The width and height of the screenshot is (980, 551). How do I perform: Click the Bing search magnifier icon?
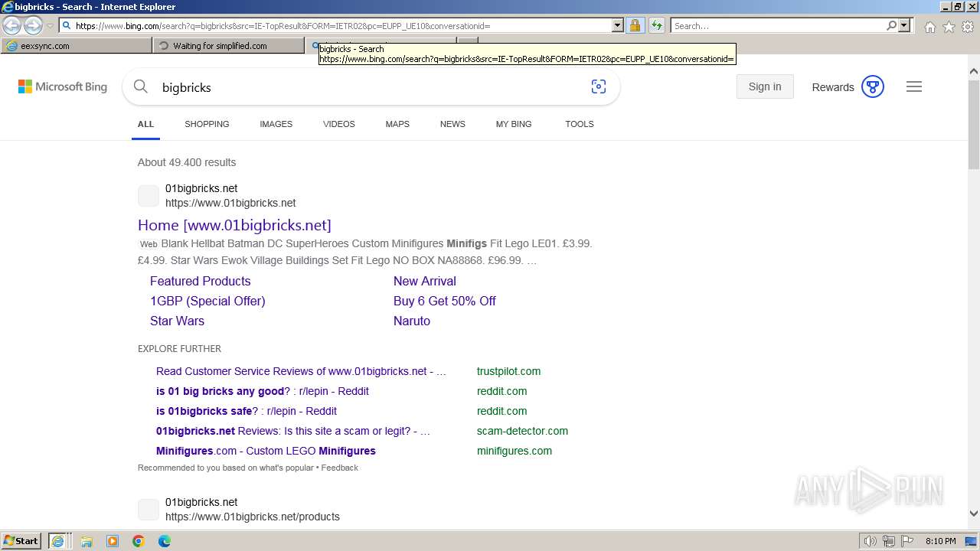click(x=141, y=86)
